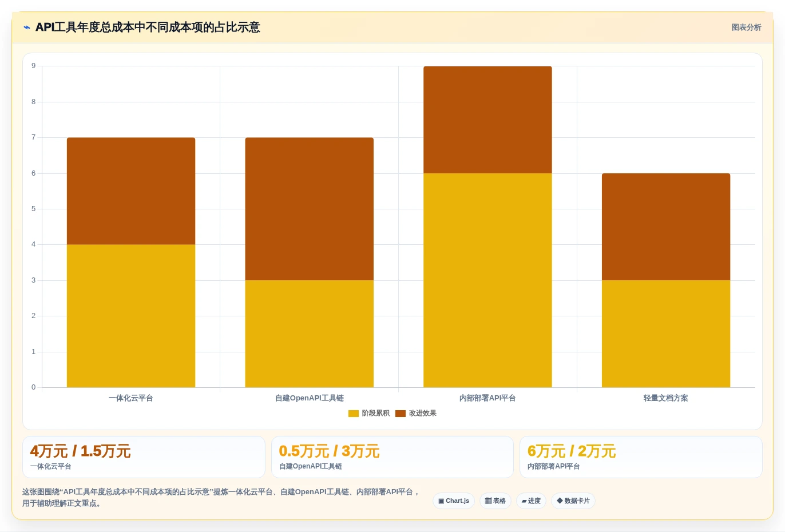Click the yellow bar segment for 自建OpenAPI工具链
The width and height of the screenshot is (785, 532).
pyautogui.click(x=310, y=334)
